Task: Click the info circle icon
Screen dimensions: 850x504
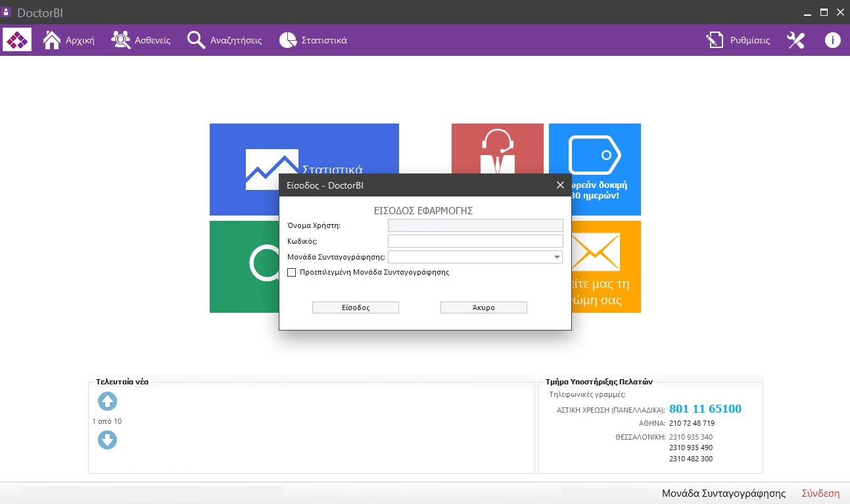Action: pos(832,40)
